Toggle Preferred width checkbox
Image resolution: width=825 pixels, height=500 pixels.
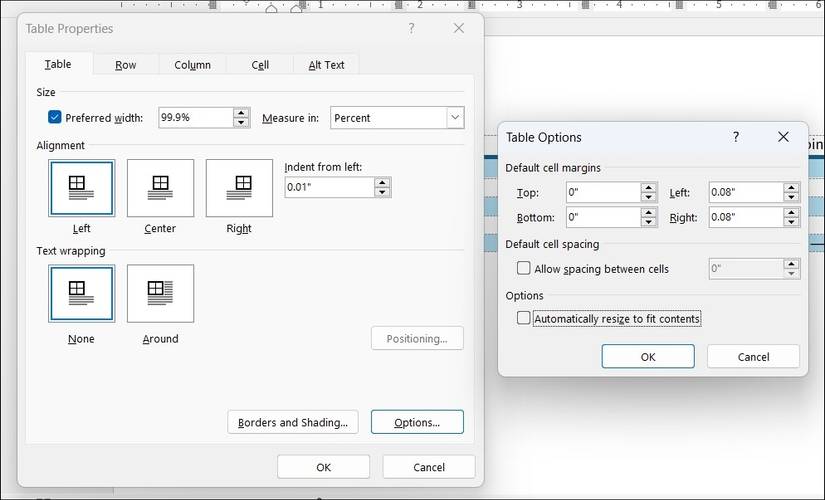click(55, 117)
